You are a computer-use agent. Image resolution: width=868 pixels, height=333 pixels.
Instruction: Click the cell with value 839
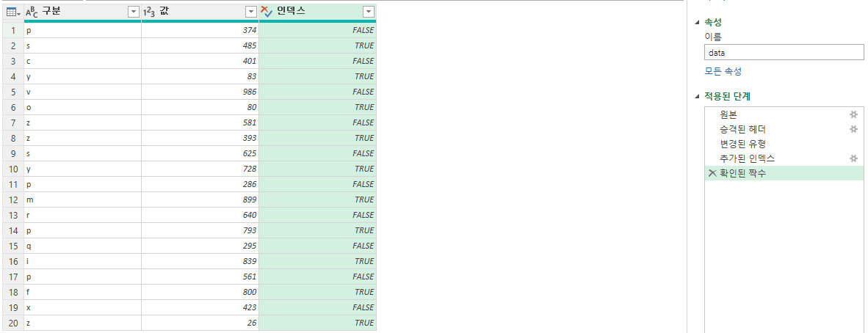(200, 261)
